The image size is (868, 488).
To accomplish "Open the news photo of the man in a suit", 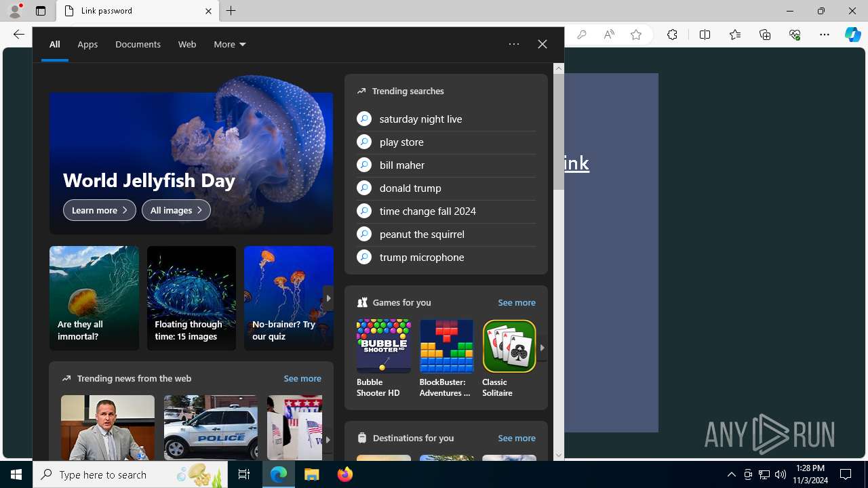I will point(108,428).
